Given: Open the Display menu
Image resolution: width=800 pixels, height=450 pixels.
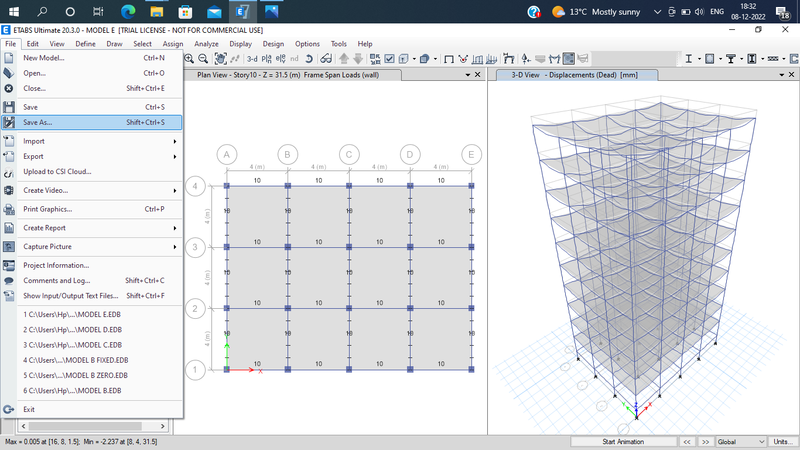Looking at the screenshot, I should click(240, 44).
